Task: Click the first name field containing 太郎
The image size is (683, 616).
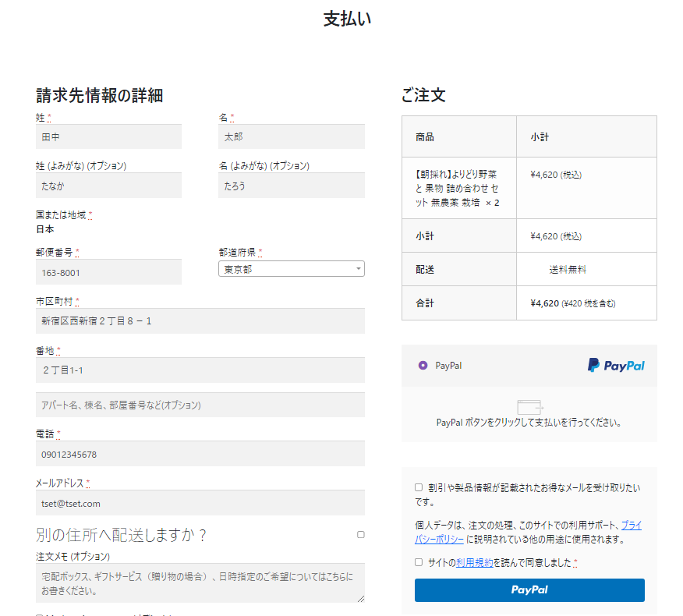Action: (x=291, y=136)
